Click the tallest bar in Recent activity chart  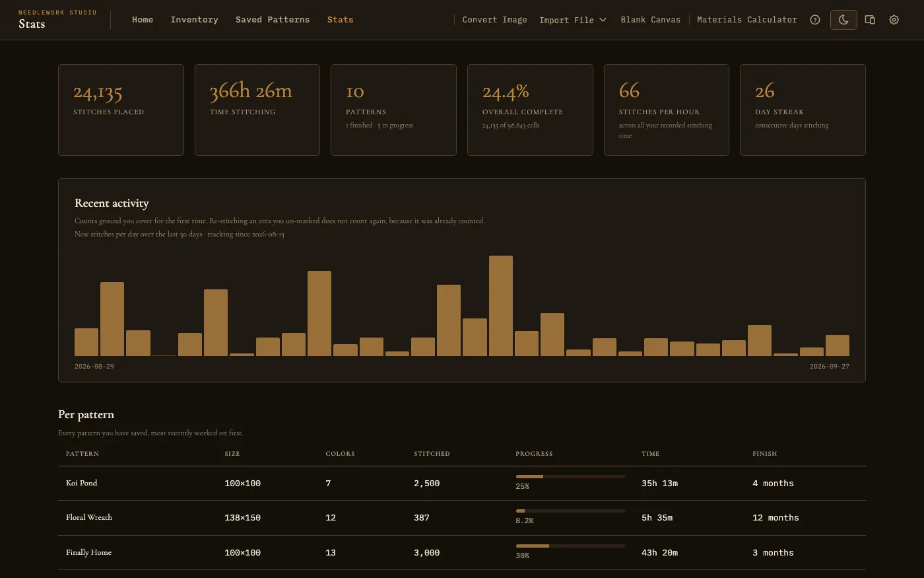[x=501, y=306]
